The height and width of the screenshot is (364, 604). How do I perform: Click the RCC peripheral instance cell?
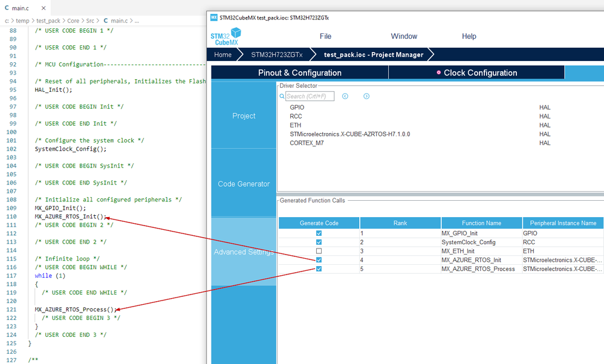pos(563,242)
